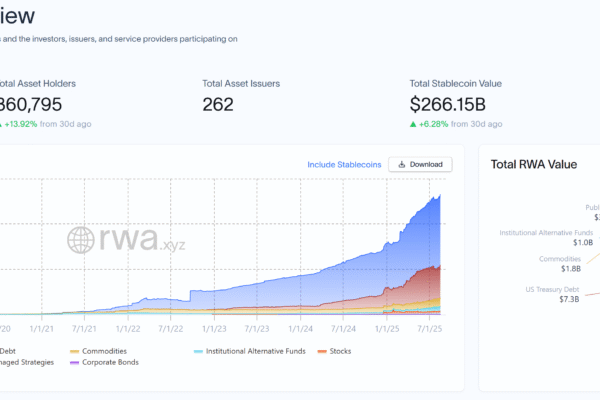Click the green arrow under Total Asset Holders
The height and width of the screenshot is (400, 600).
[x=2, y=124]
